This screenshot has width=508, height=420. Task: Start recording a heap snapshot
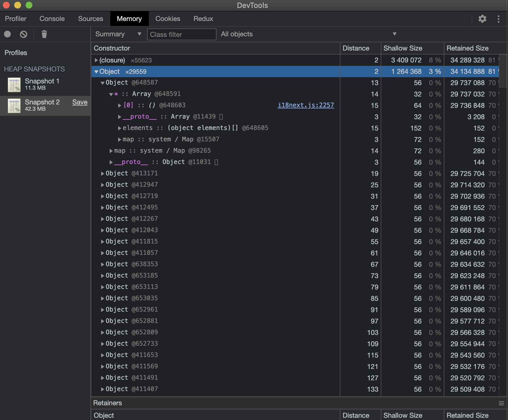(x=7, y=34)
